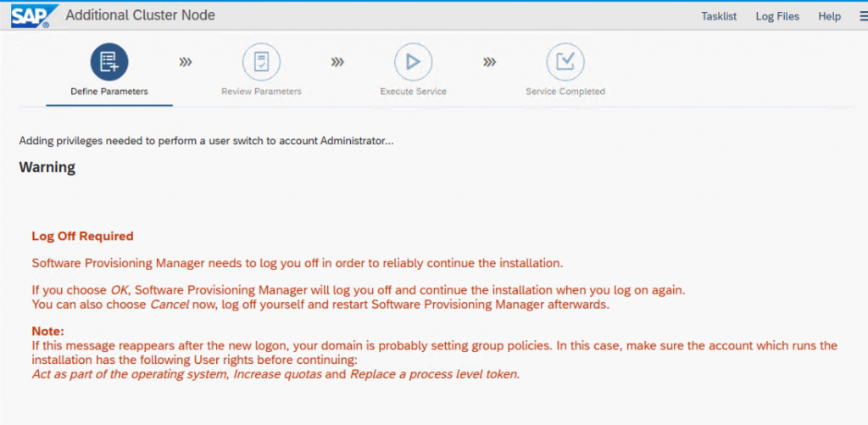
Task: Select the Define Parameters step icon
Action: point(109,62)
